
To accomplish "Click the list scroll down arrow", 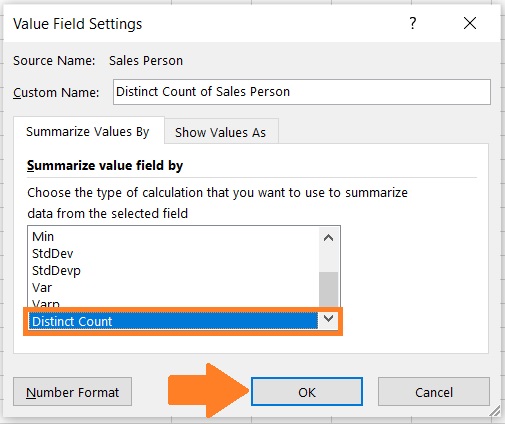I will pos(328,318).
